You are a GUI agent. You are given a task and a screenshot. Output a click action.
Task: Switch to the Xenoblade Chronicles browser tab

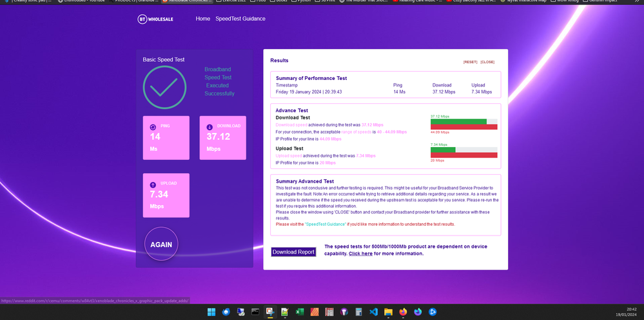coord(187,2)
